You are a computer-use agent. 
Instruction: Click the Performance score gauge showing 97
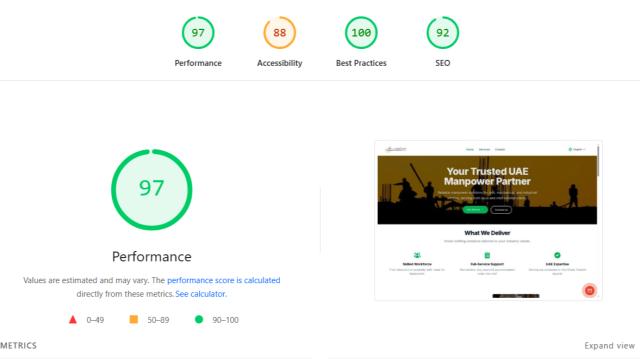pos(198,33)
